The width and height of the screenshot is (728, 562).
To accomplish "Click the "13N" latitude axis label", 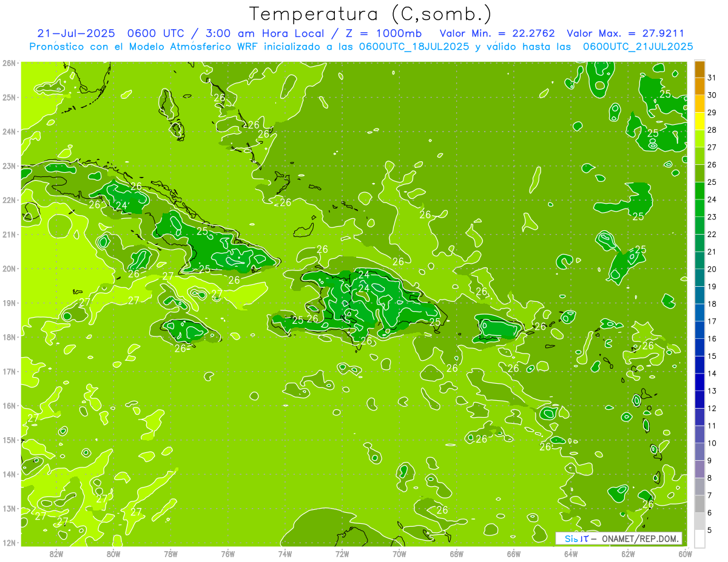I will [x=9, y=508].
